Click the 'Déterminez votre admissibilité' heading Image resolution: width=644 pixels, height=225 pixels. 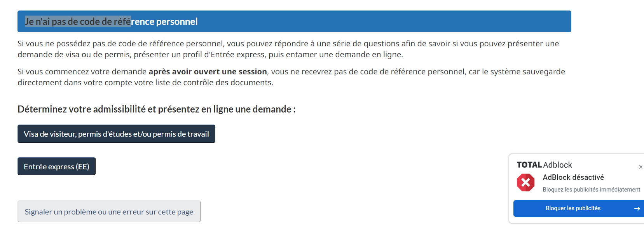tap(156, 109)
